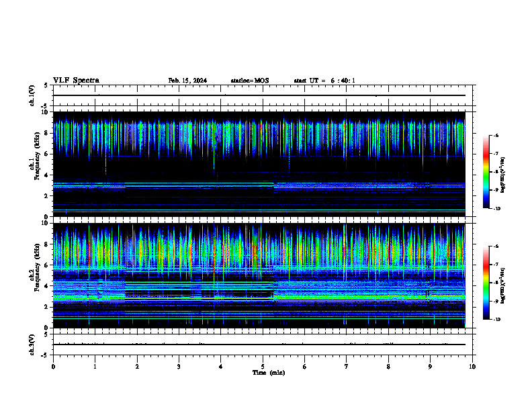This screenshot has width=532, height=411.
Task: Click the 'Time (min)' axis label
Action: click(269, 373)
